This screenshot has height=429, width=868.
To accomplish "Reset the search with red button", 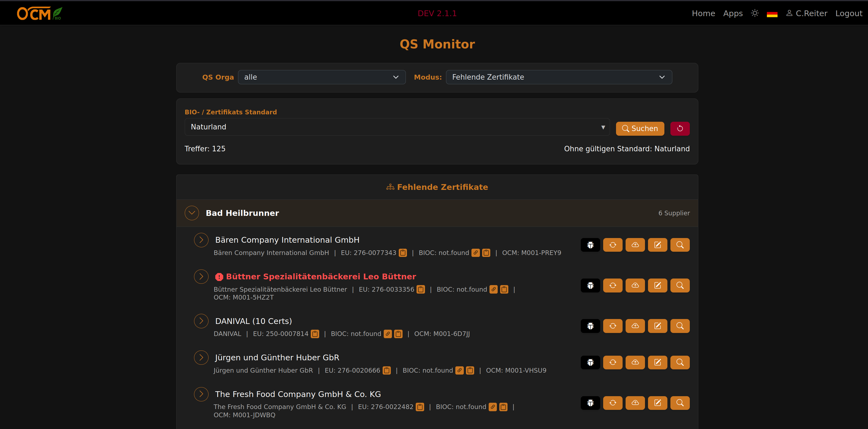I will pos(680,129).
